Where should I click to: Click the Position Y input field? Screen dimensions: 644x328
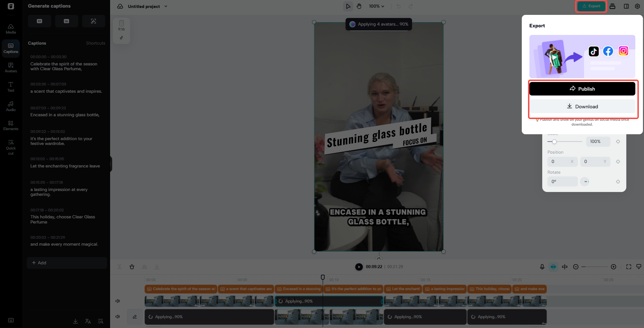click(596, 162)
